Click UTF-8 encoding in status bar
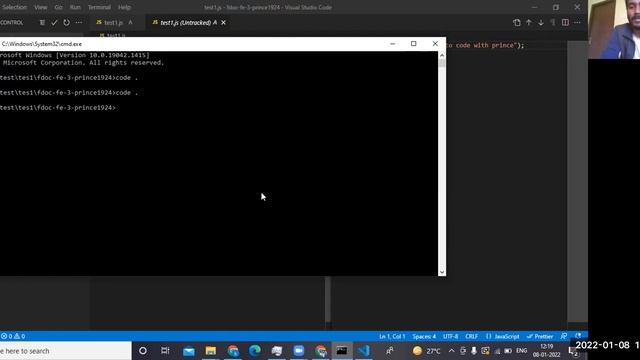The height and width of the screenshot is (360, 640). pos(451,336)
